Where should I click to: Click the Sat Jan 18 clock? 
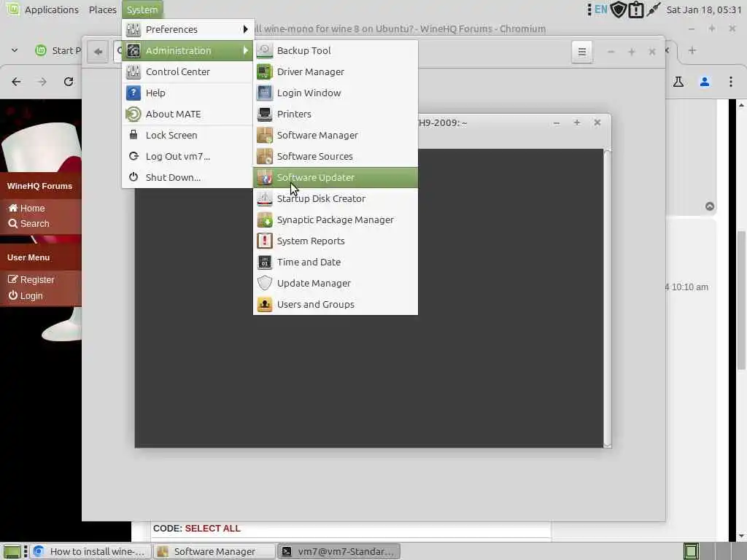704,9
